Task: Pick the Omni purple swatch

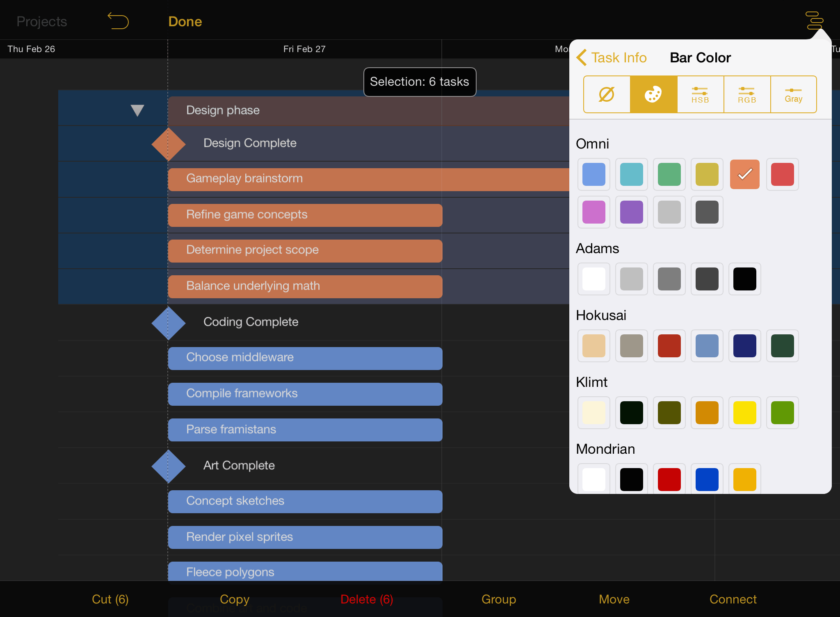Action: [632, 212]
